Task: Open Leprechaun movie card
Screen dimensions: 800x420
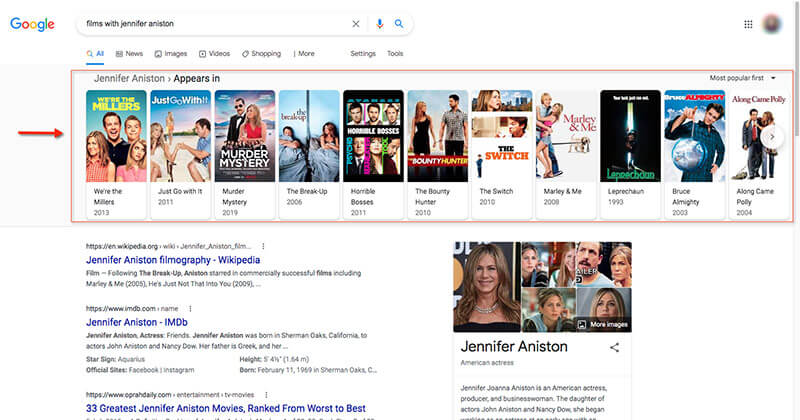Action: [630, 154]
